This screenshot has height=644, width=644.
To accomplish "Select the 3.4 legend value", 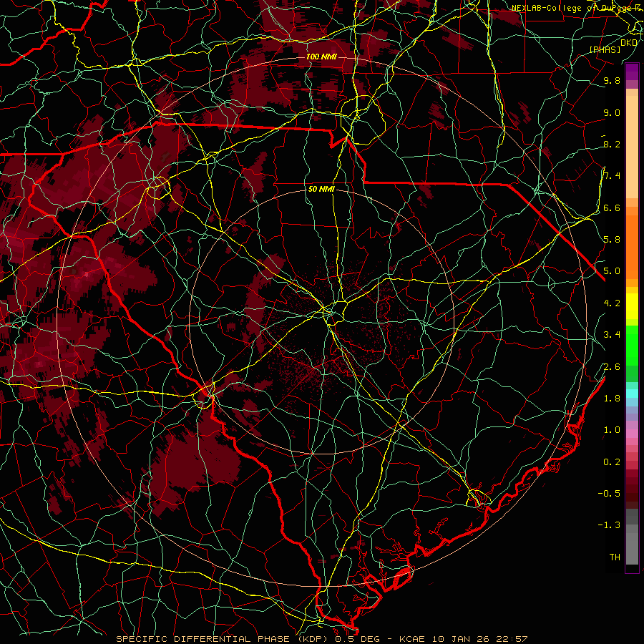I will tap(612, 335).
